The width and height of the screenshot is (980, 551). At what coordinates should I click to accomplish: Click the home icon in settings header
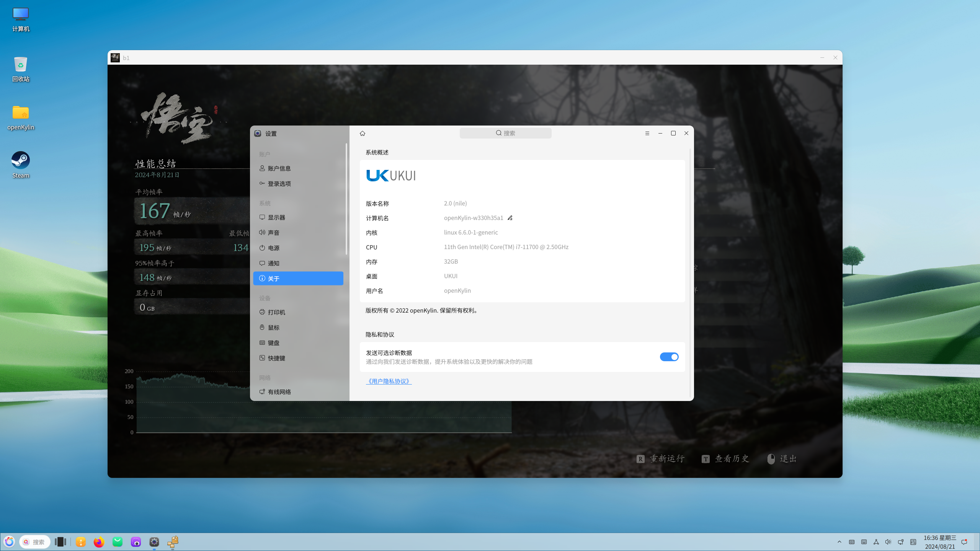click(363, 133)
